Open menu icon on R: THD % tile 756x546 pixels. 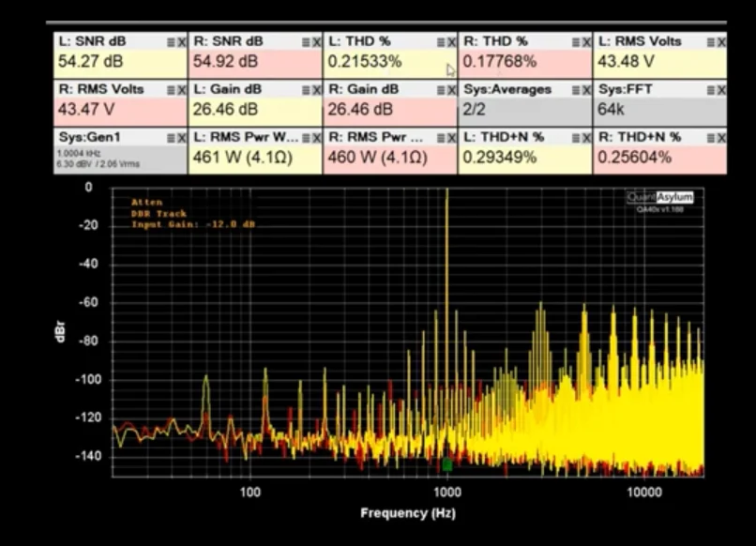[x=575, y=42]
